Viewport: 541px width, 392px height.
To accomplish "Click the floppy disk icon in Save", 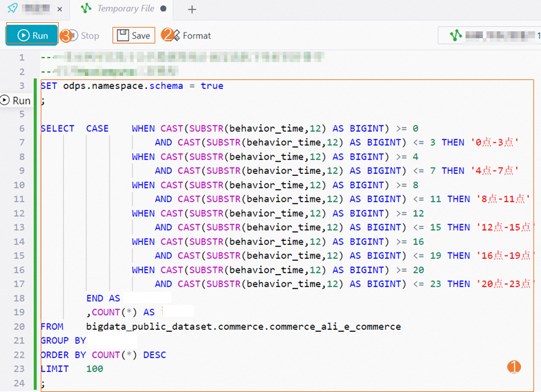I will pos(121,35).
